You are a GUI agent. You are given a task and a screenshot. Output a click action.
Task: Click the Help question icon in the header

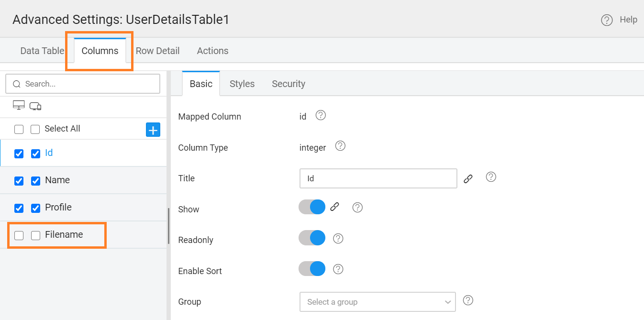point(606,20)
